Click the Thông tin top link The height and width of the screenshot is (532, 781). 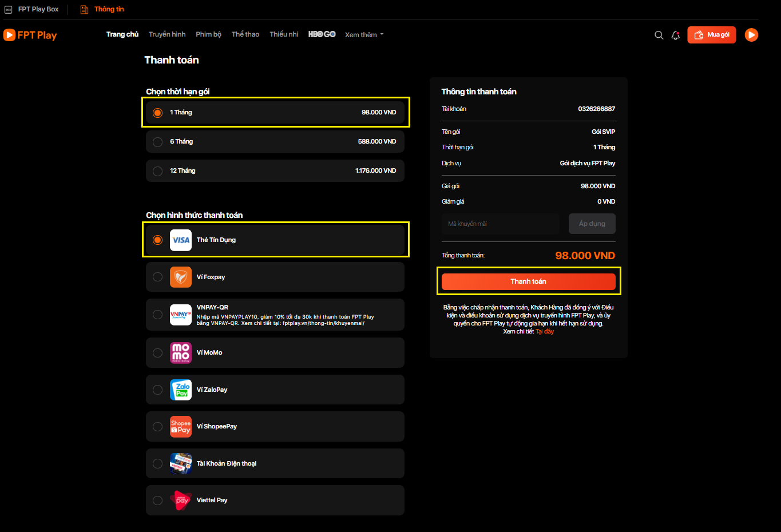(109, 10)
